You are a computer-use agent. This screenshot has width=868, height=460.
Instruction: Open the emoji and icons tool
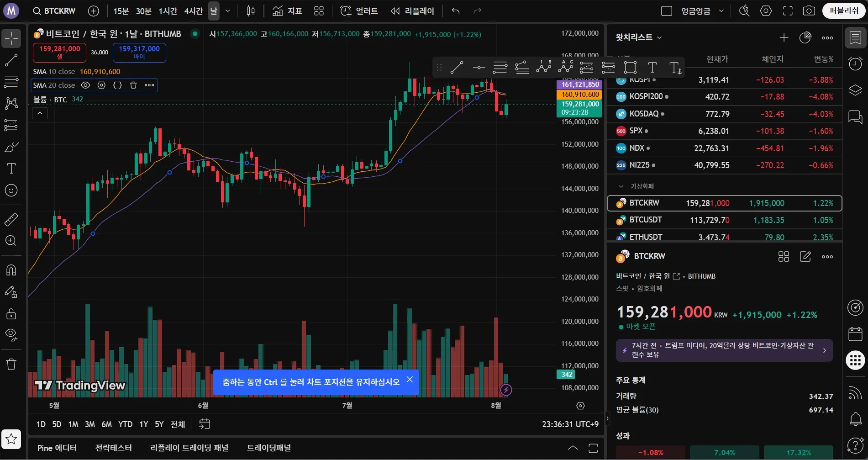click(x=11, y=190)
